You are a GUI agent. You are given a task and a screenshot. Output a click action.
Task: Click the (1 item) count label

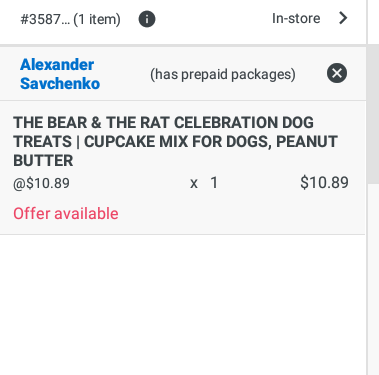[x=97, y=19]
